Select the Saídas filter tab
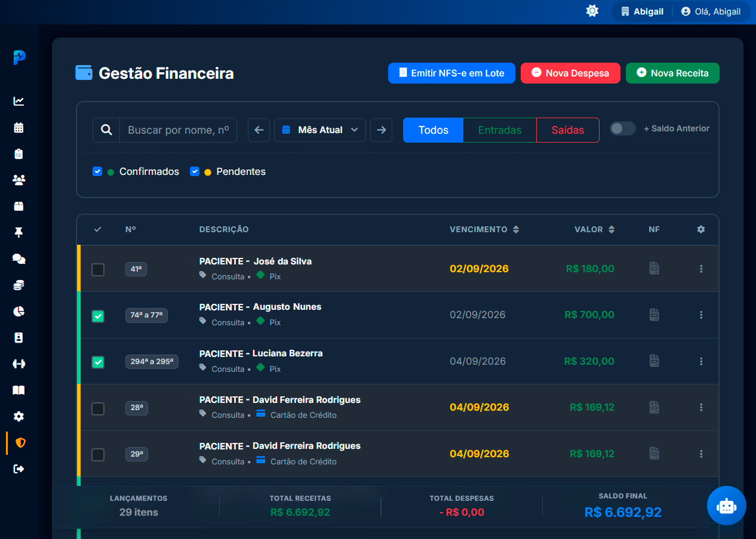This screenshot has width=756, height=539. pyautogui.click(x=568, y=130)
